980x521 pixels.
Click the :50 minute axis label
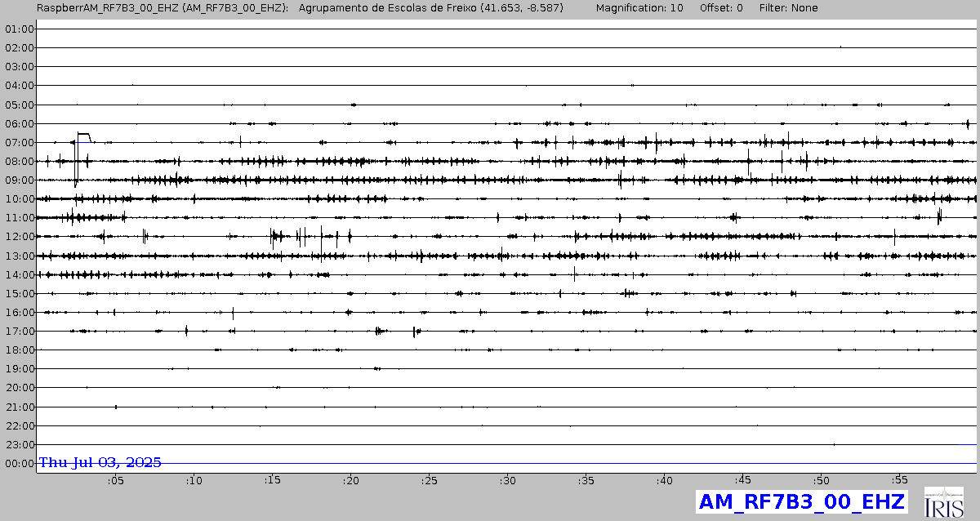(821, 480)
